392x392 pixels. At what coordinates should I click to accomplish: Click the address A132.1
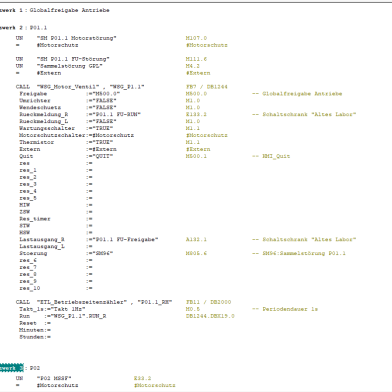(196, 239)
